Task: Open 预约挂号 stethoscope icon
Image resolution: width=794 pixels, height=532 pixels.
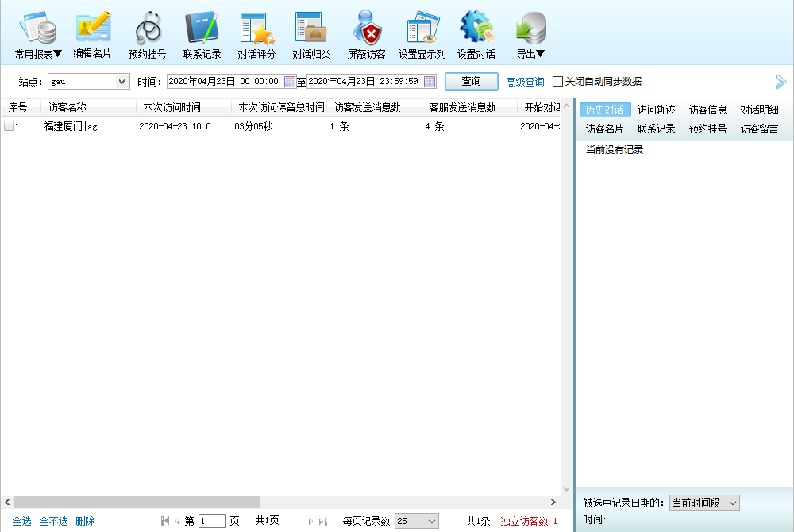Action: click(x=147, y=29)
